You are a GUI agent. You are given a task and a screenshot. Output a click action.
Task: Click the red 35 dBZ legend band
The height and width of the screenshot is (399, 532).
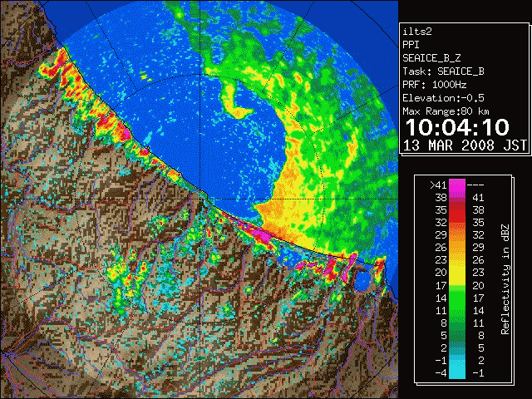(457, 210)
